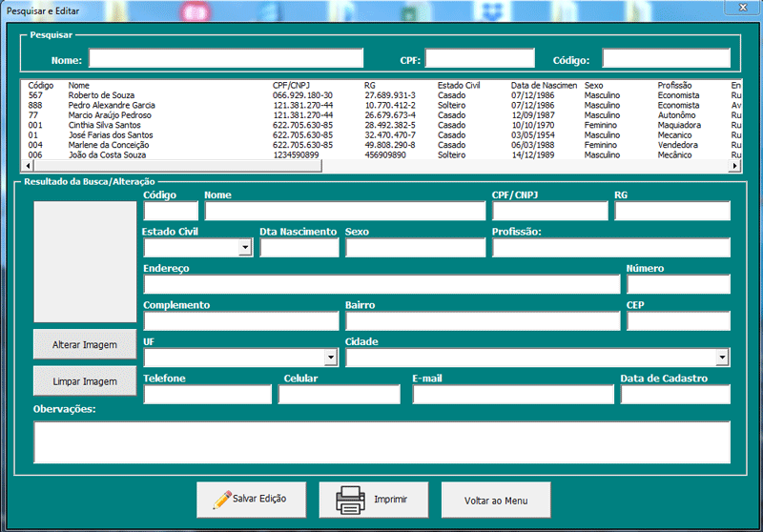Click the Nome result field

coord(345,211)
